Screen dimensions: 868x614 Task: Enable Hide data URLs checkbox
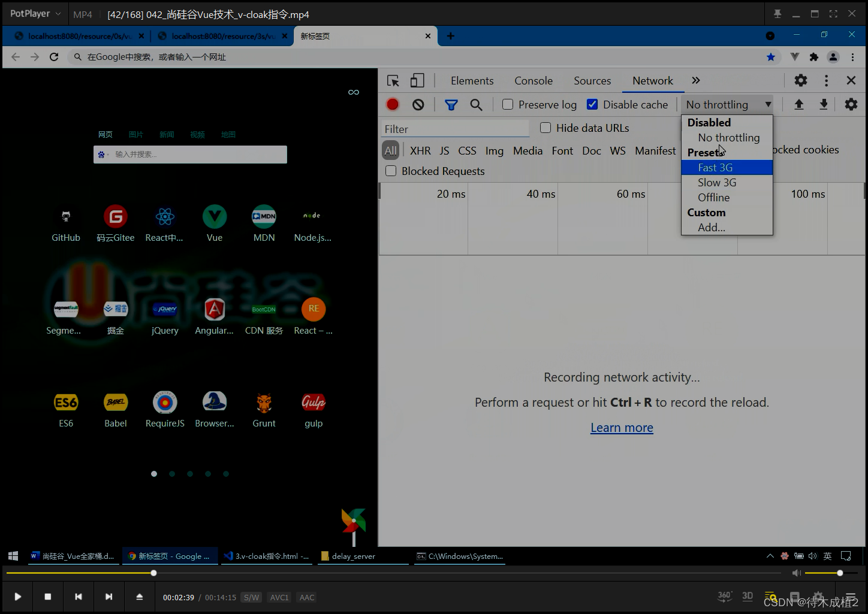point(545,128)
